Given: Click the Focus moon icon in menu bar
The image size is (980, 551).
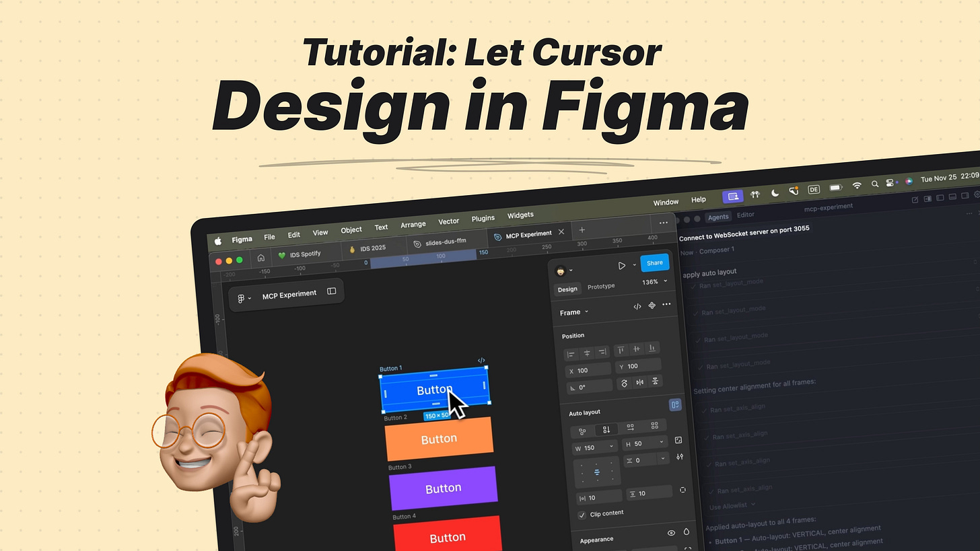Looking at the screenshot, I should [x=775, y=192].
